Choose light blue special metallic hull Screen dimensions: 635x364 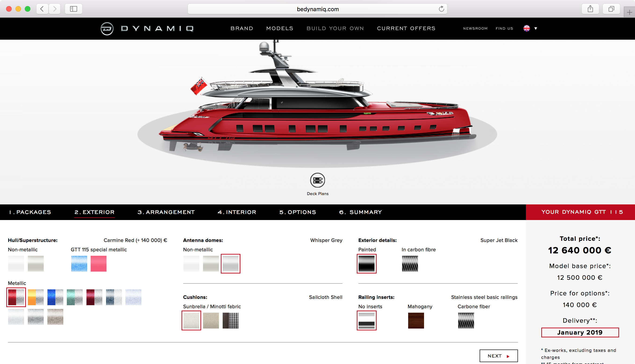(79, 263)
